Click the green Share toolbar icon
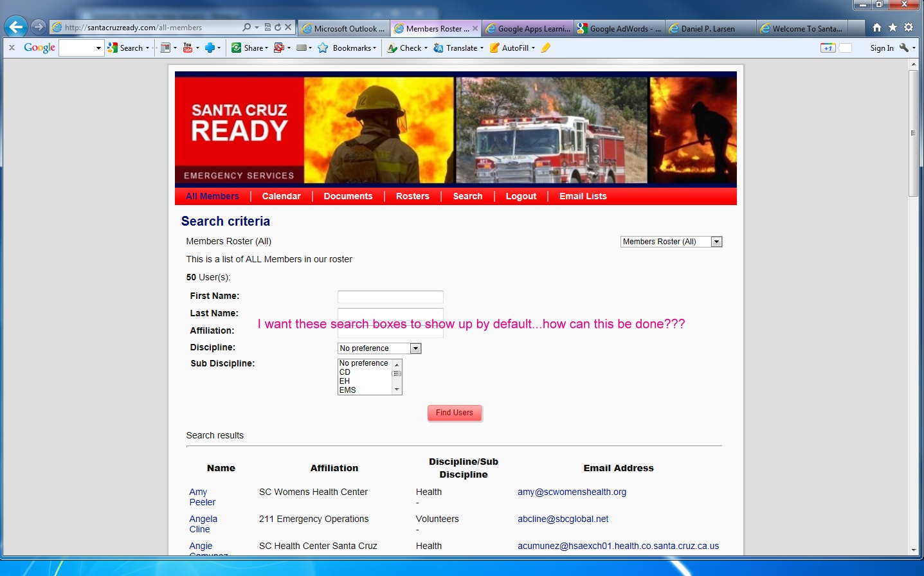 click(236, 48)
